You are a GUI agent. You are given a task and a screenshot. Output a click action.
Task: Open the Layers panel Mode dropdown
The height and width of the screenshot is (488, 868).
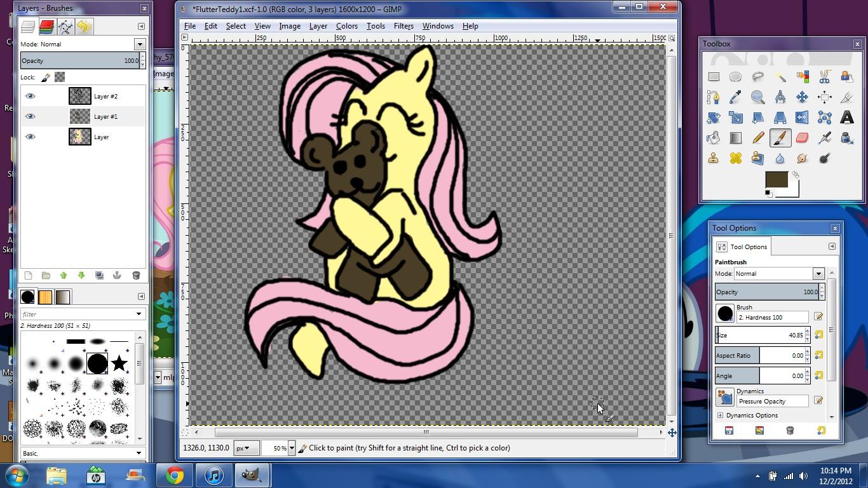(x=140, y=44)
